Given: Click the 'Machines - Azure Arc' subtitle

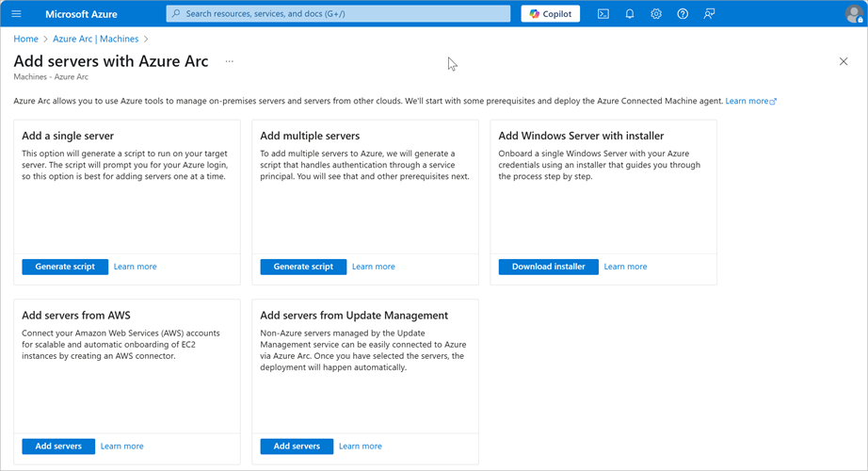Looking at the screenshot, I should pyautogui.click(x=51, y=77).
